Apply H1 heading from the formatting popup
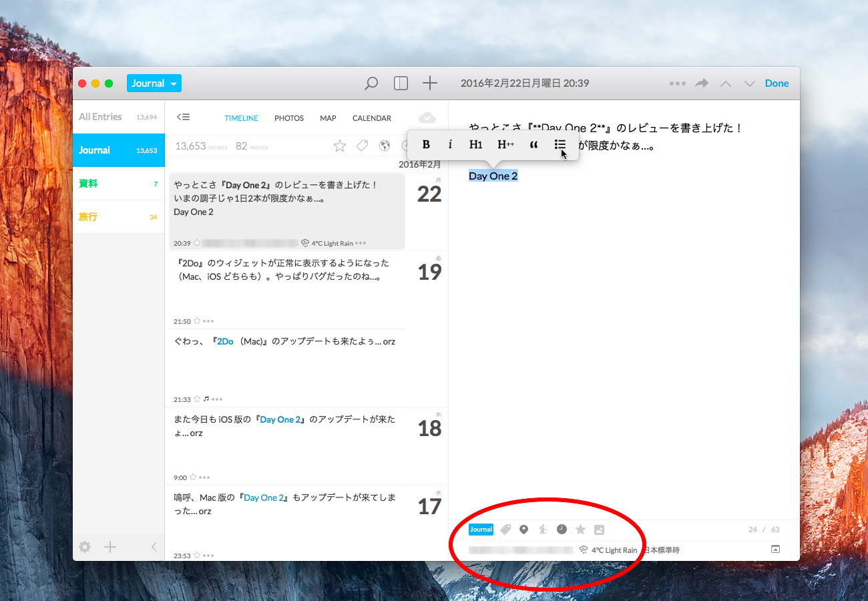The height and width of the screenshot is (601, 868). [x=475, y=144]
